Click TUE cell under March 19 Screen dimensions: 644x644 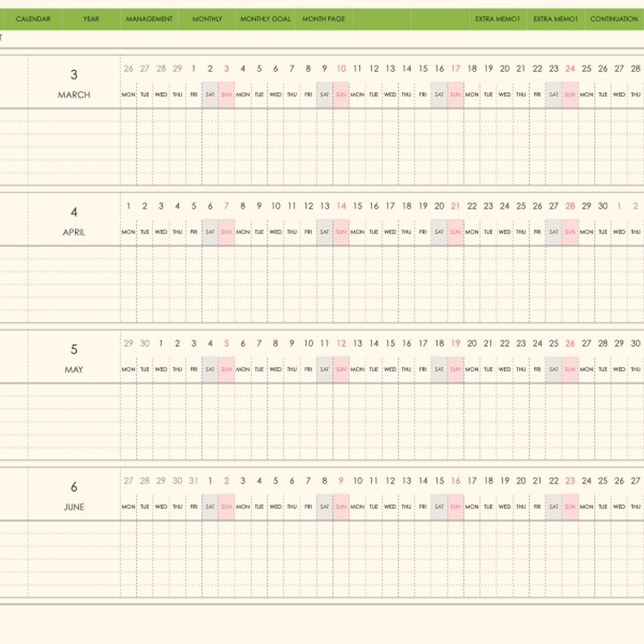pyautogui.click(x=489, y=95)
